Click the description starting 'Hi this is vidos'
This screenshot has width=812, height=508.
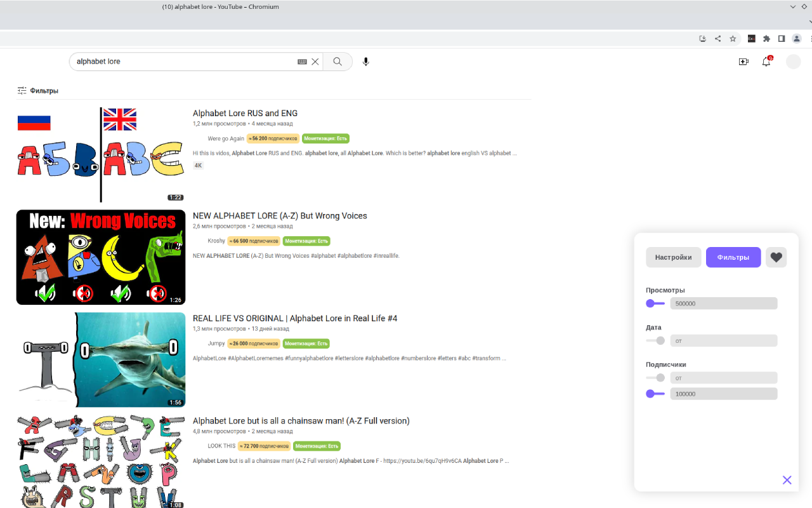[x=355, y=153]
